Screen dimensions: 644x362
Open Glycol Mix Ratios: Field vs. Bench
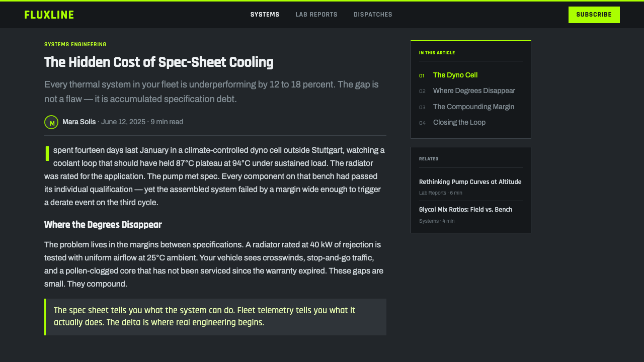466,210
